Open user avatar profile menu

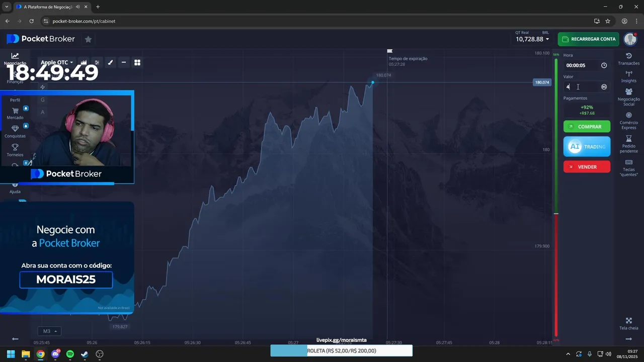(x=630, y=39)
